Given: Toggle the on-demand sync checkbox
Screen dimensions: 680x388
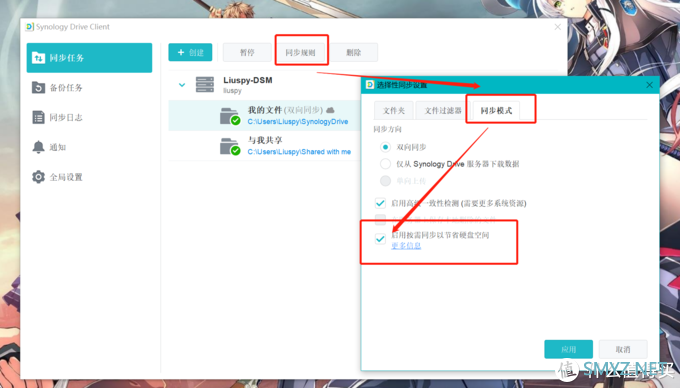Looking at the screenshot, I should pyautogui.click(x=380, y=239).
